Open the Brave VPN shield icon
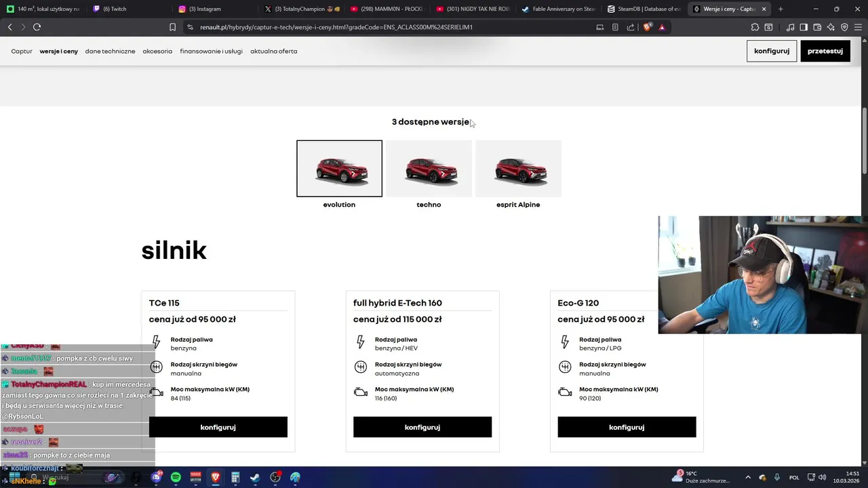This screenshot has width=868, height=488. (x=844, y=27)
